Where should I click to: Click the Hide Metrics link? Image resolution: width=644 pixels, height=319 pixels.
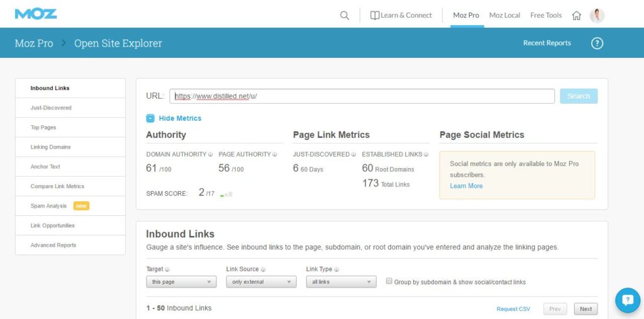click(x=180, y=118)
